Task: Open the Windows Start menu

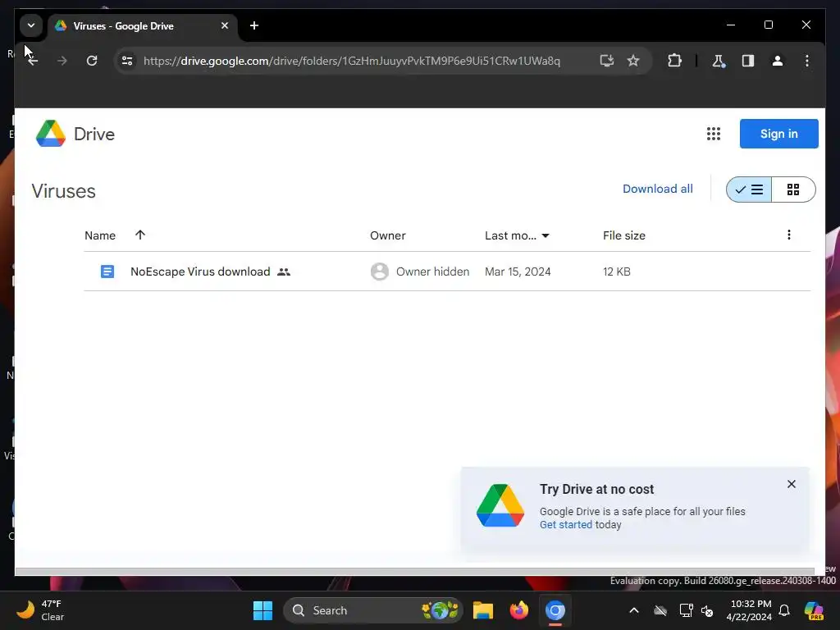Action: pyautogui.click(x=262, y=610)
